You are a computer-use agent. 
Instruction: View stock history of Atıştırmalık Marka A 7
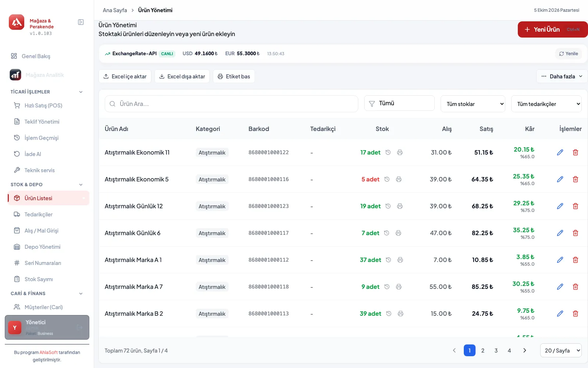click(387, 287)
